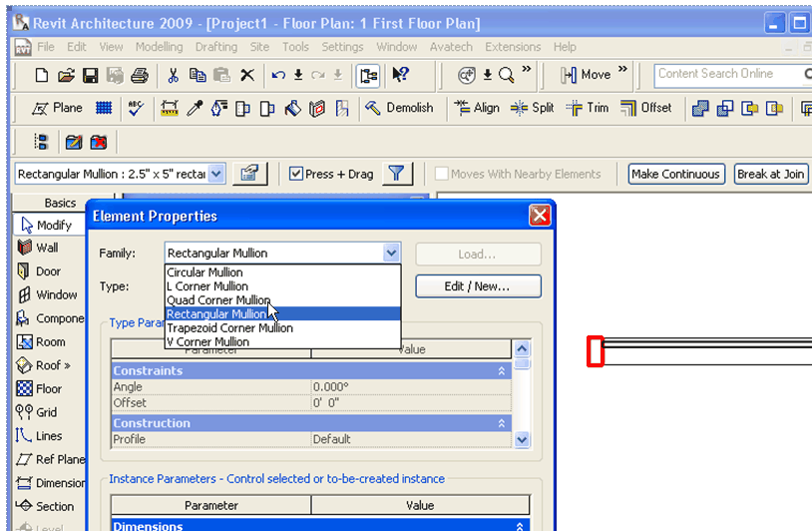Open the Extensions menu
The height and width of the screenshot is (531, 812).
513,47
